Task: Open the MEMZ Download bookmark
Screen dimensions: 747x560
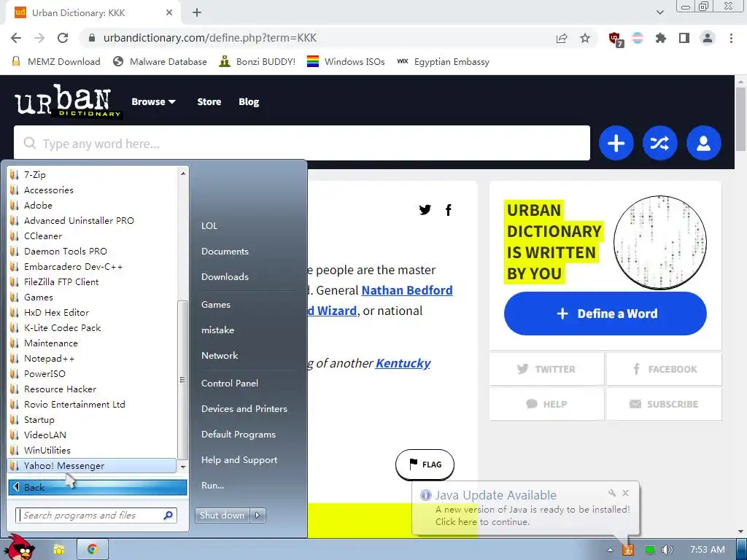Action: point(56,62)
